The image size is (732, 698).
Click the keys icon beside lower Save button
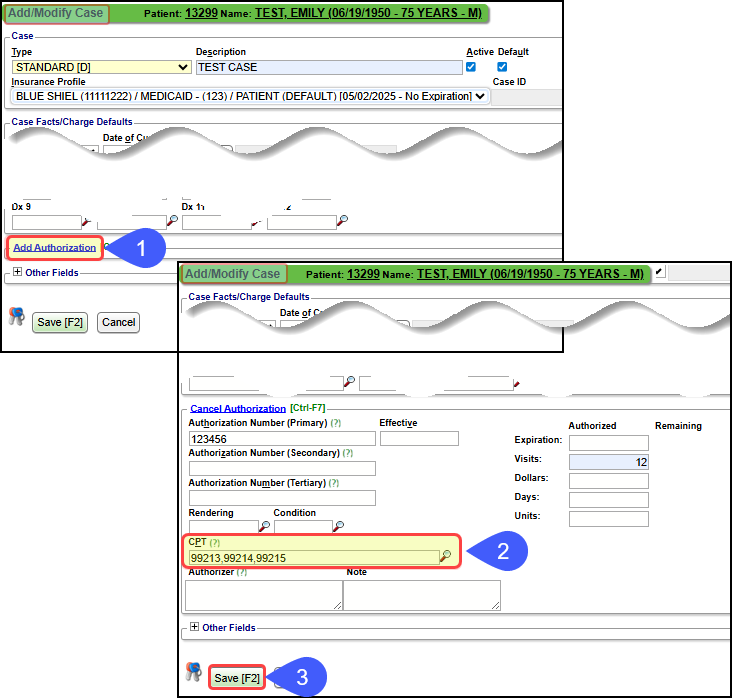[x=194, y=674]
